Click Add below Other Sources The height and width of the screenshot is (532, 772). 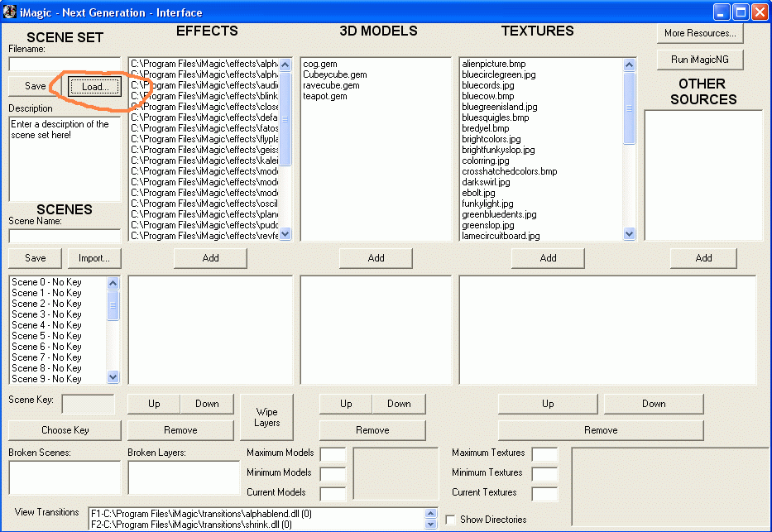coord(703,258)
